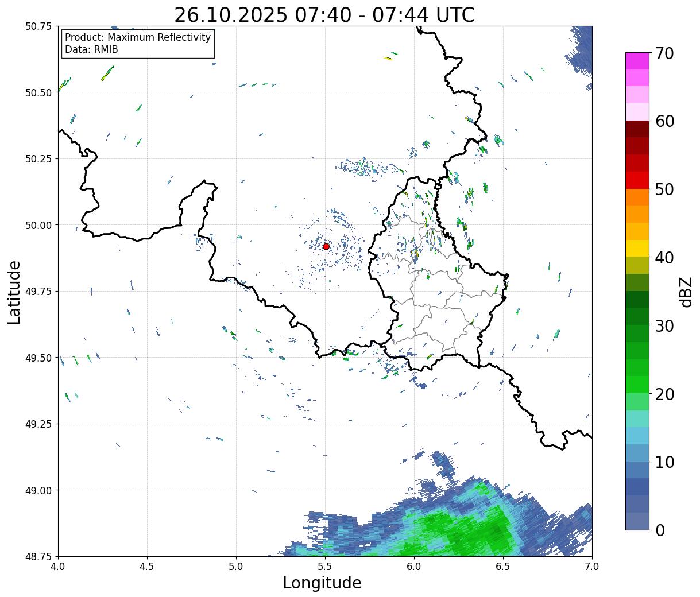The image size is (700, 597).
Task: Click the red radar location marker
Action: (x=326, y=246)
